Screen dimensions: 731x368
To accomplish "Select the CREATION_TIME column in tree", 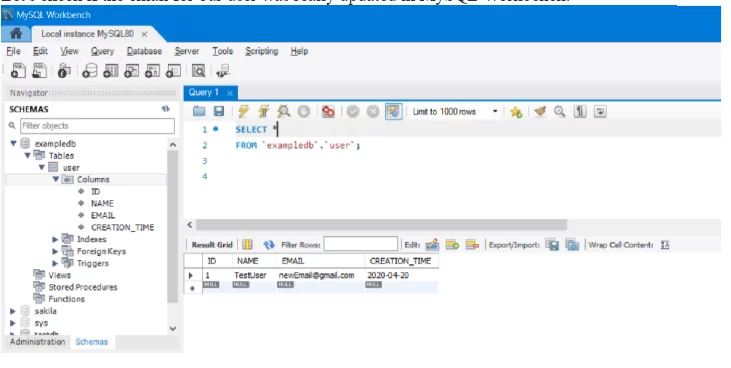I will tap(122, 227).
